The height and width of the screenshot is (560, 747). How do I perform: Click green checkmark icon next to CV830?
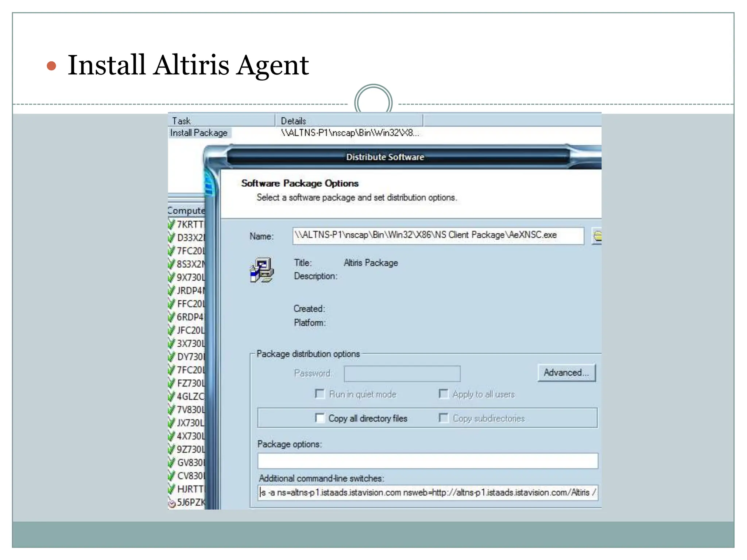[171, 475]
